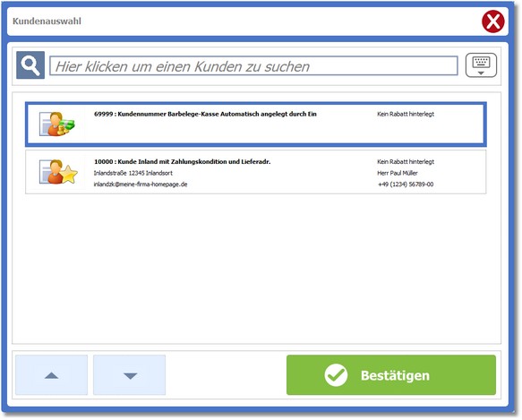
Task: Click the star customer icon for 10000
Action: pos(58,172)
